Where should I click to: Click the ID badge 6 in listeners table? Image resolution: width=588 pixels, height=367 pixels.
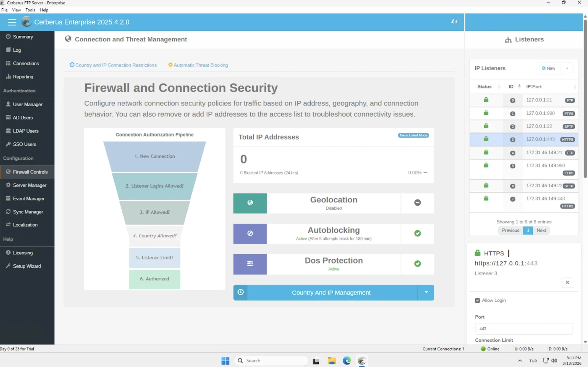point(512,186)
